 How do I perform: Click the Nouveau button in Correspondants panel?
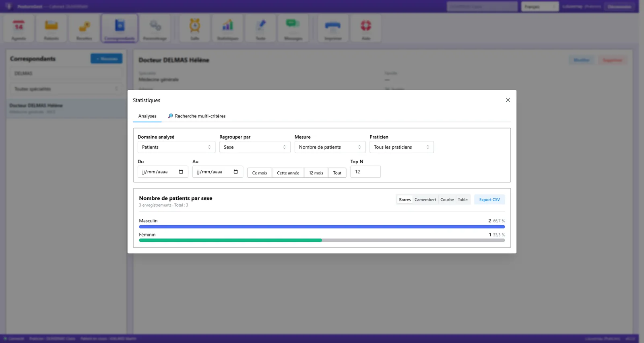[107, 59]
